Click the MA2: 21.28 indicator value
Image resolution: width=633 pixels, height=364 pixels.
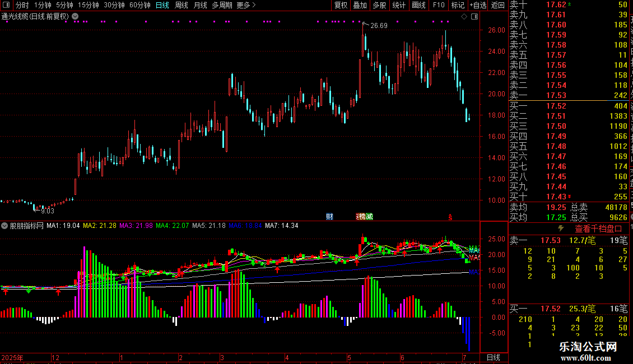pyautogui.click(x=100, y=226)
